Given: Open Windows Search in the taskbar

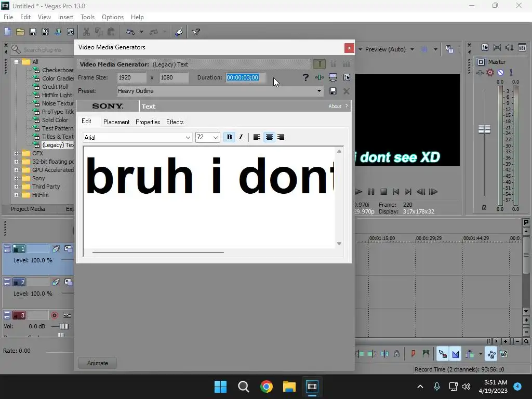Looking at the screenshot, I should click(x=243, y=387).
